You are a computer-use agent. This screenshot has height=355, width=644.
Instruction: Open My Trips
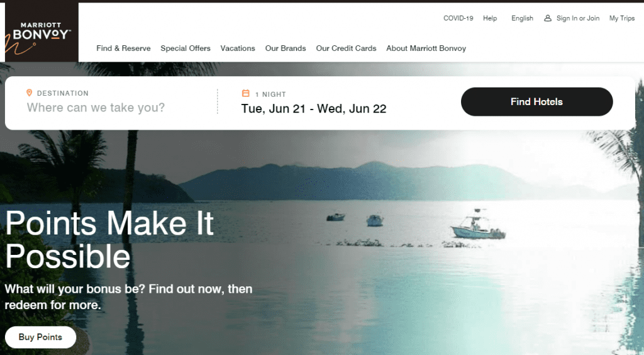pos(622,18)
